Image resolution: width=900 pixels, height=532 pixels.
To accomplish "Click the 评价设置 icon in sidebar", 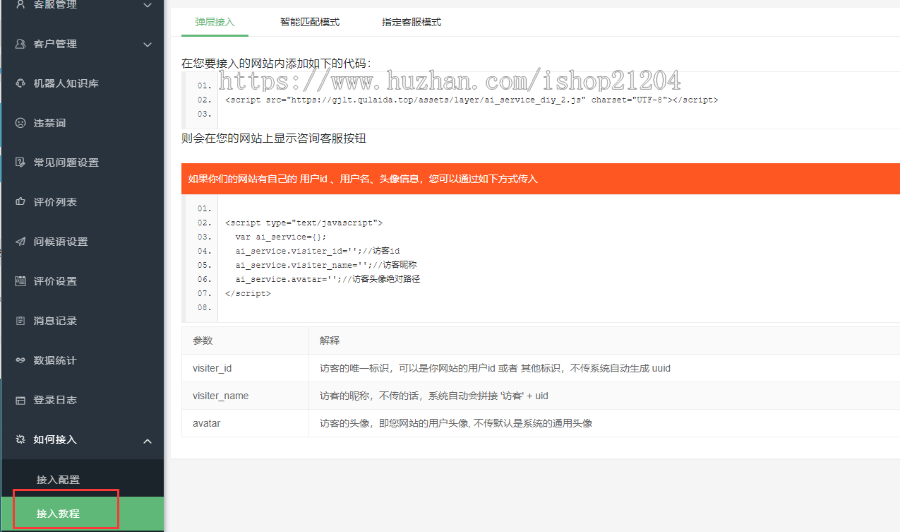I will (20, 281).
